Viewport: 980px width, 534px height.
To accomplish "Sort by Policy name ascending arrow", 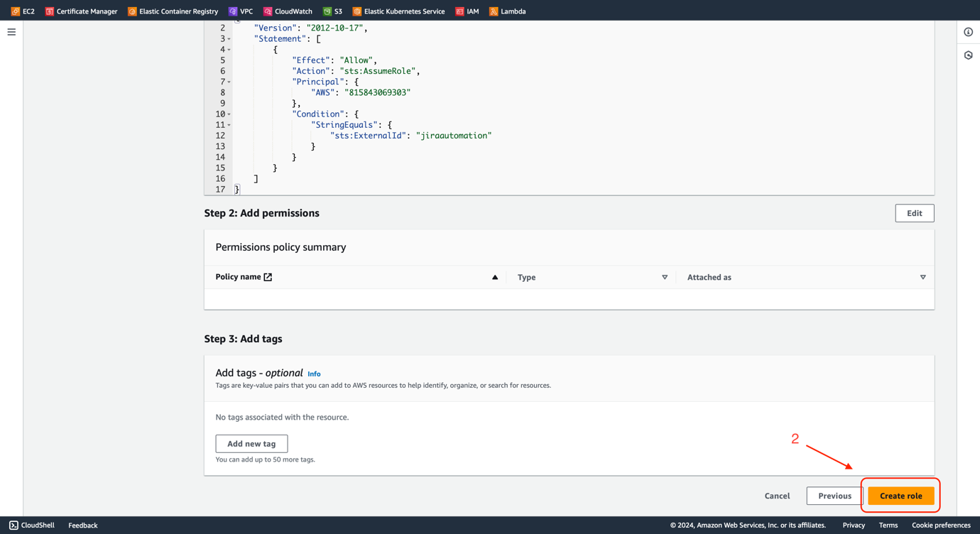I will 495,278.
